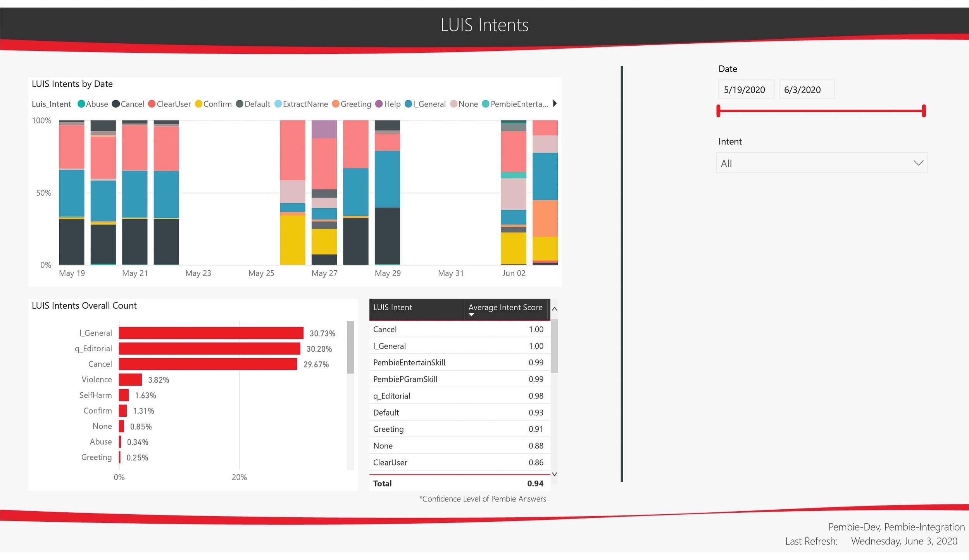Screen dimensions: 969x560
Task: Click the right handle of the date slider
Action: pyautogui.click(x=924, y=111)
